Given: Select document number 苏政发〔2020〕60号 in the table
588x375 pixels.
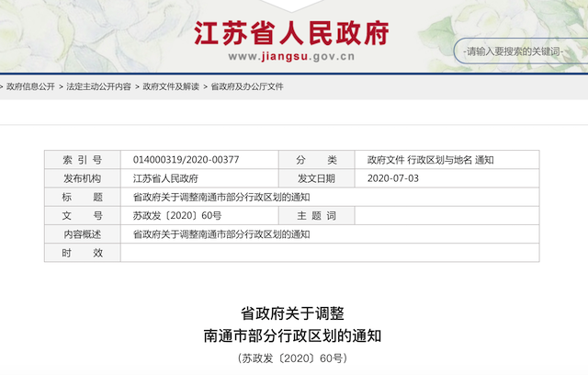Looking at the screenshot, I should (177, 216).
